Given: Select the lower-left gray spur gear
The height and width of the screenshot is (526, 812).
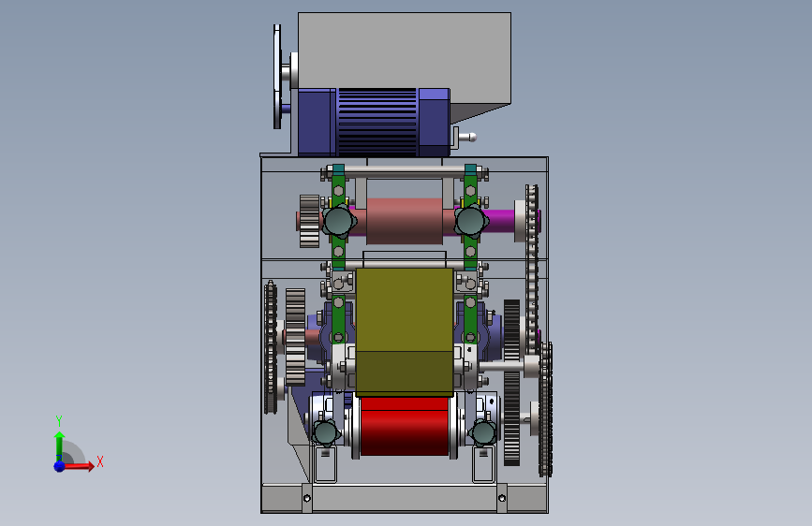Looking at the screenshot, I should (x=295, y=337).
